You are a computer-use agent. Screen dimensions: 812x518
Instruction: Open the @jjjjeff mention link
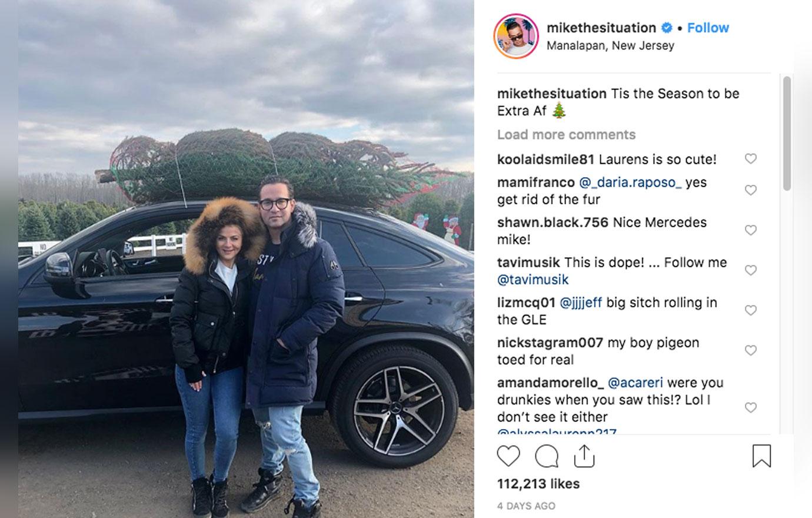click(581, 303)
